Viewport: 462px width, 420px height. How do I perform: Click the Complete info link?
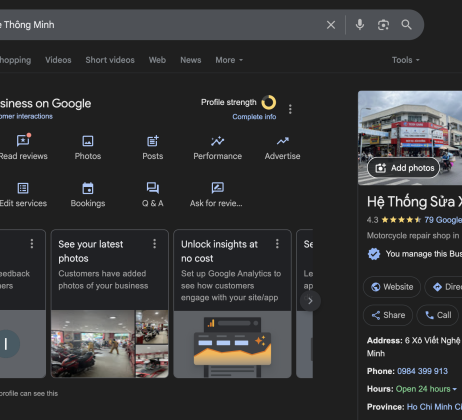[254, 117]
